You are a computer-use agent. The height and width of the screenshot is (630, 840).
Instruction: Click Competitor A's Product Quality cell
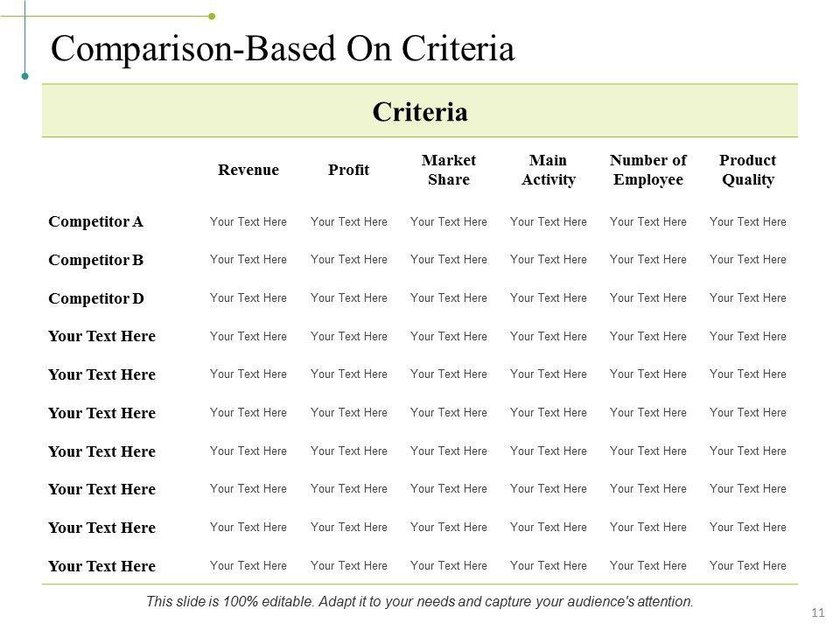click(748, 222)
